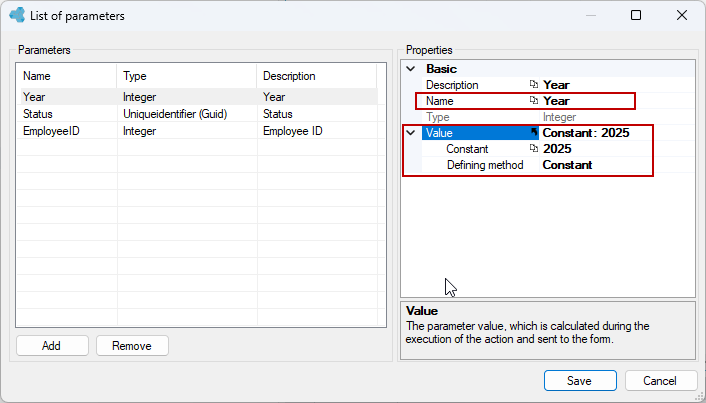Select the Name property label
Viewport: 706px width, 403px height.
click(439, 101)
